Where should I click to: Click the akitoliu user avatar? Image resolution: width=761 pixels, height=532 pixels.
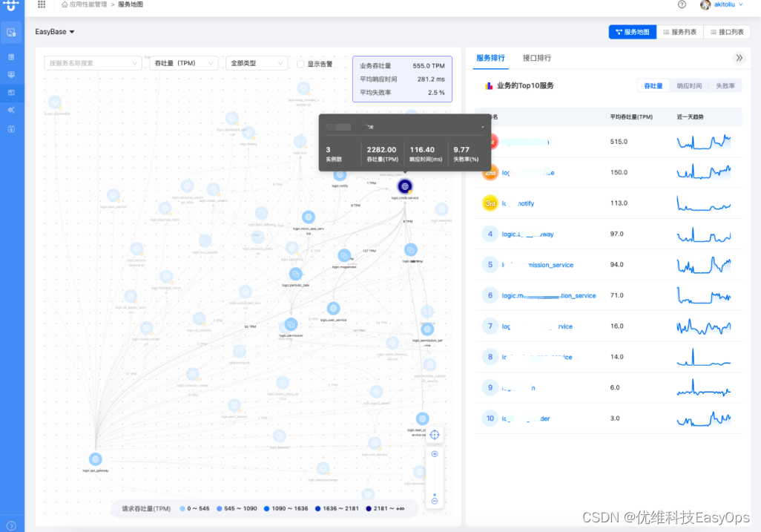(x=705, y=4)
